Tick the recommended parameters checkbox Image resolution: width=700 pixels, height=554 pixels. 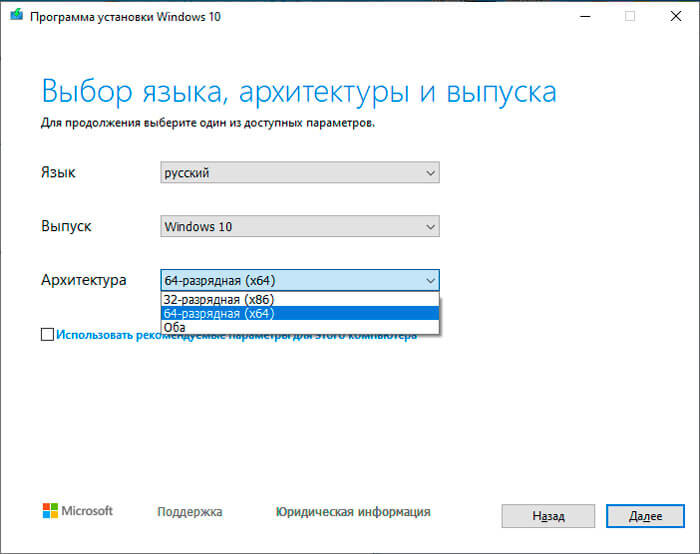(47, 334)
